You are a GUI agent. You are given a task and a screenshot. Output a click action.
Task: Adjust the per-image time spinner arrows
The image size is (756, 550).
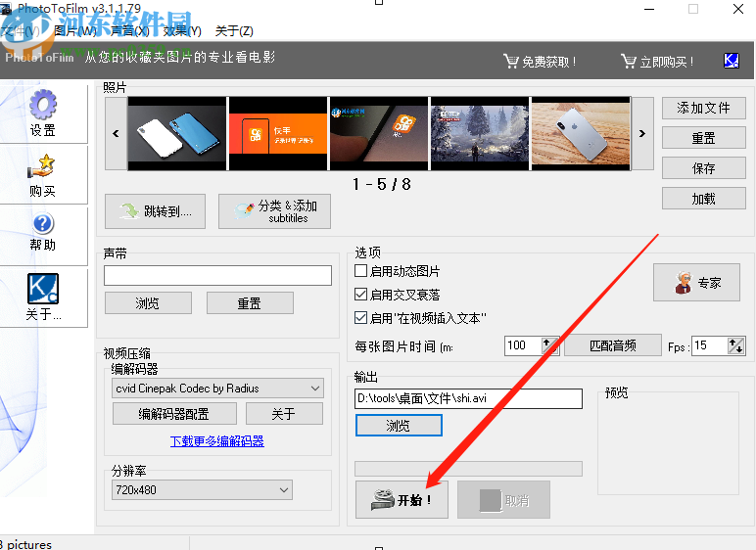(549, 345)
